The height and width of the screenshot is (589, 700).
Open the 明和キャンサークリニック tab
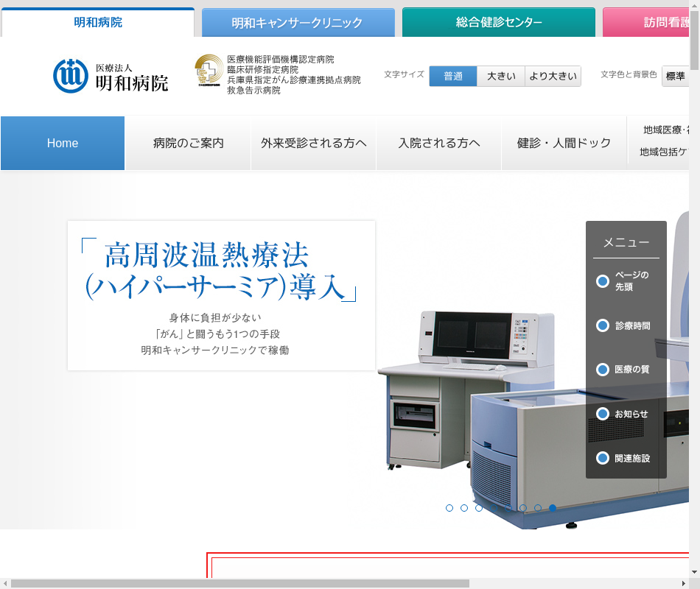tap(298, 22)
